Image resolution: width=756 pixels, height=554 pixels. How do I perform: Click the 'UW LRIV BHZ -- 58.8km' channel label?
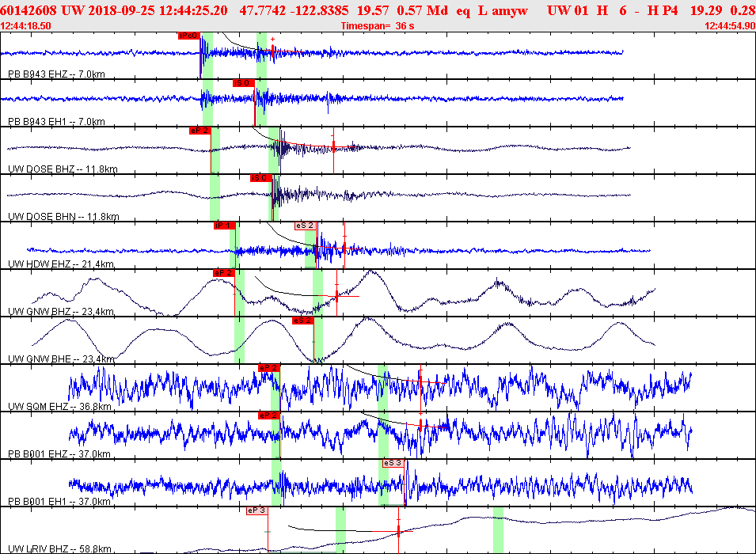[60, 548]
